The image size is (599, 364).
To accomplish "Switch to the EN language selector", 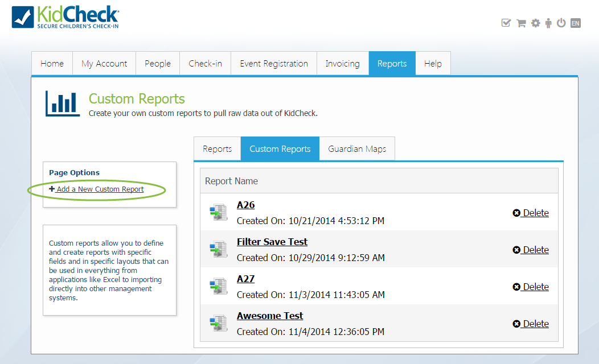I will pos(575,23).
